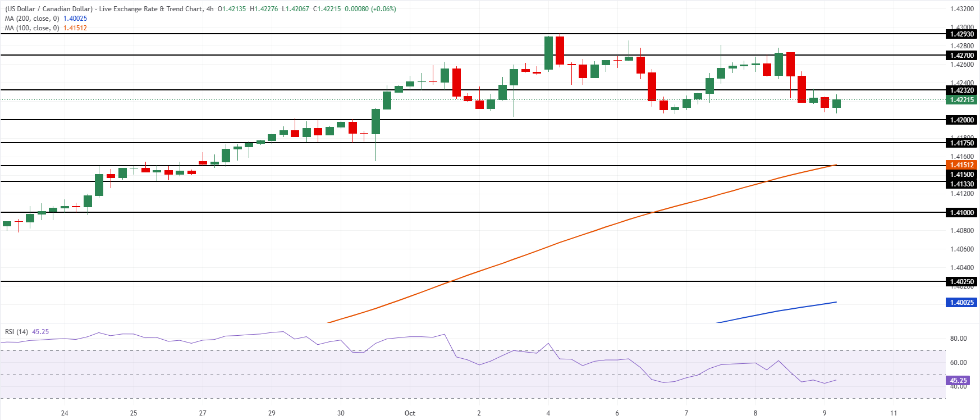Viewport: 980px width, 420px height.
Task: Click the 1.41750 horizontal level price tag
Action: [961, 143]
